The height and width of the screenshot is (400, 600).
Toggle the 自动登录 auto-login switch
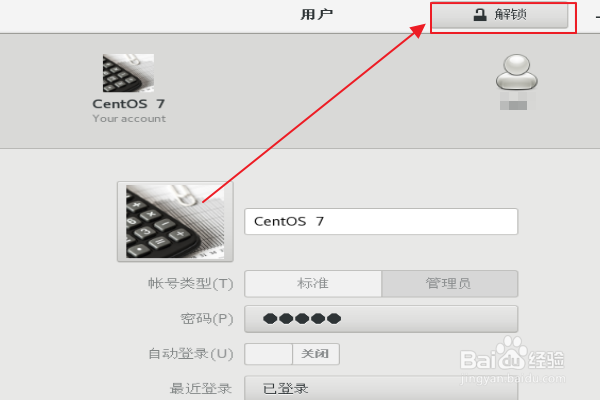coord(292,354)
